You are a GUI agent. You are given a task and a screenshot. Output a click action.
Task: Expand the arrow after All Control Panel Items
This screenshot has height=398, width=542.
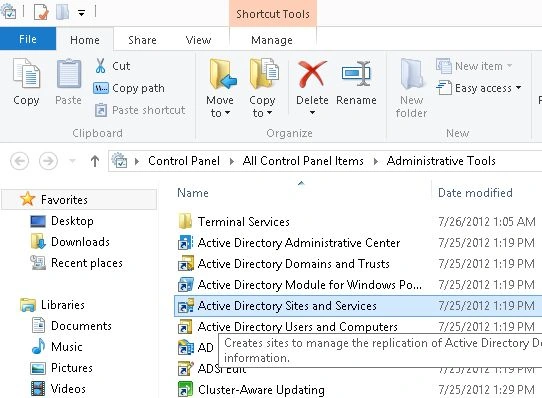point(376,161)
